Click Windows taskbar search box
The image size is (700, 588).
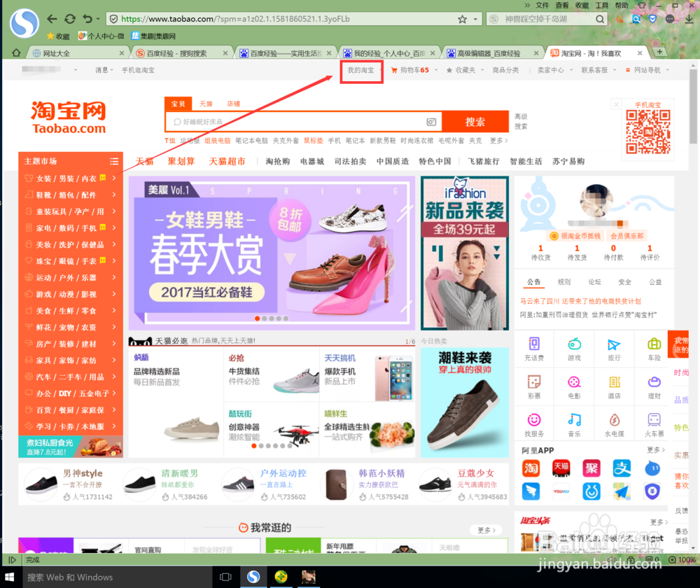(116, 577)
